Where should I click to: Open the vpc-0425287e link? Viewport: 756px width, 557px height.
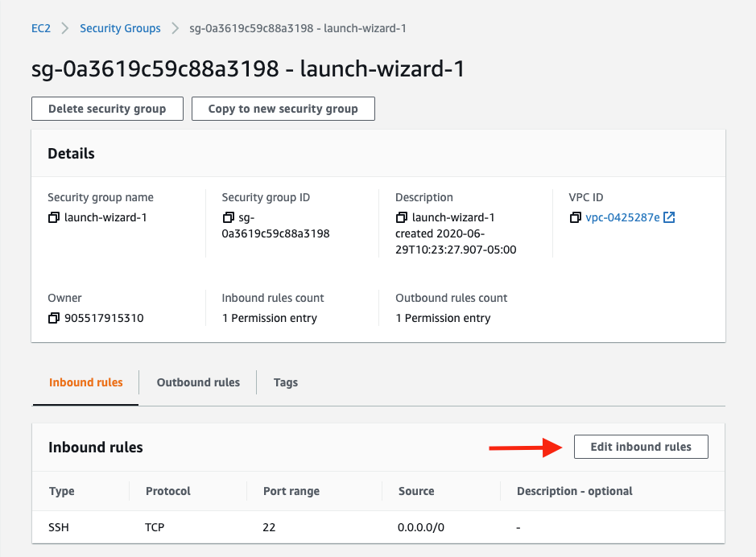622,217
